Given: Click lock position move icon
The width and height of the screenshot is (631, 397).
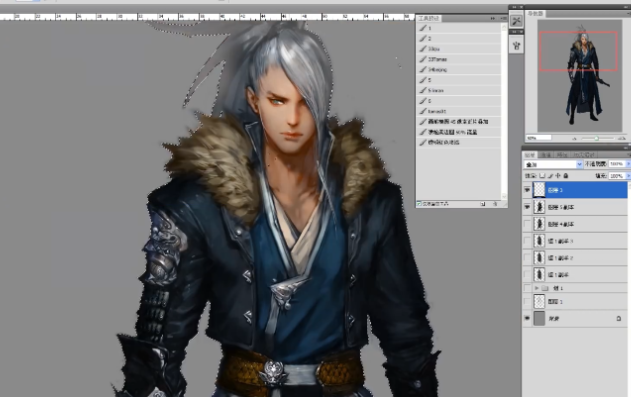Looking at the screenshot, I should tap(558, 176).
